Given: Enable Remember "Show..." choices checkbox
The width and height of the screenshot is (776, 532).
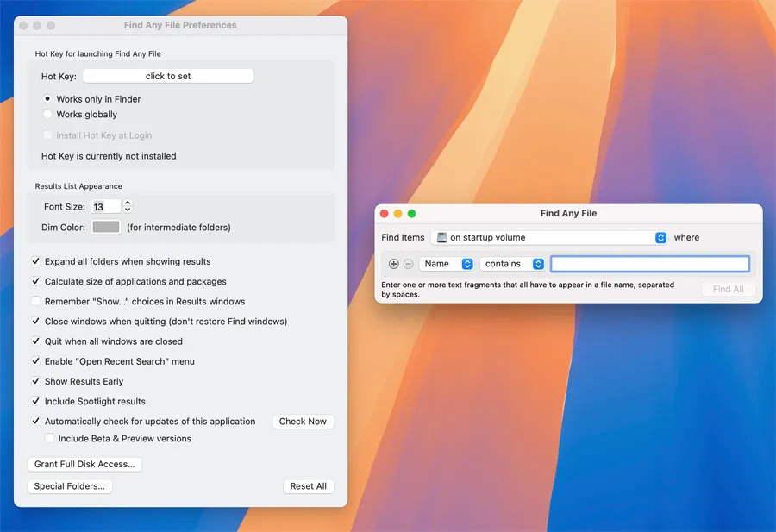Looking at the screenshot, I should (x=36, y=302).
